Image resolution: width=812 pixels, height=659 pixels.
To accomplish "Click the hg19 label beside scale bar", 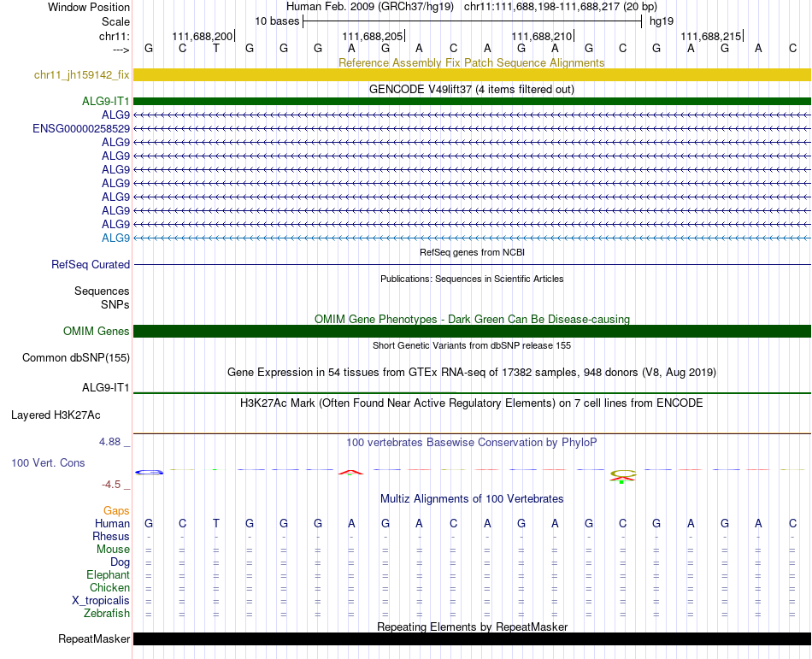I will 662,21.
